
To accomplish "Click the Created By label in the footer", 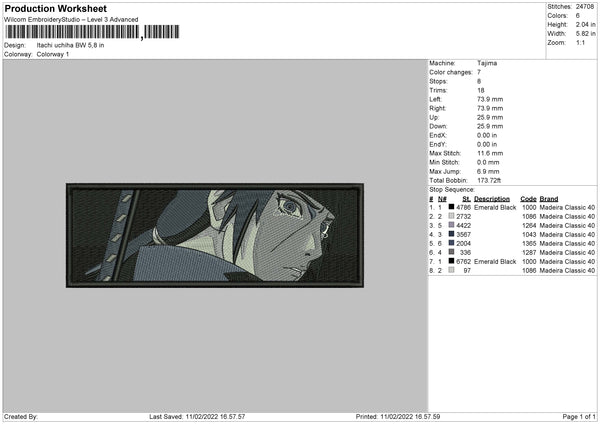I will pos(21,417).
